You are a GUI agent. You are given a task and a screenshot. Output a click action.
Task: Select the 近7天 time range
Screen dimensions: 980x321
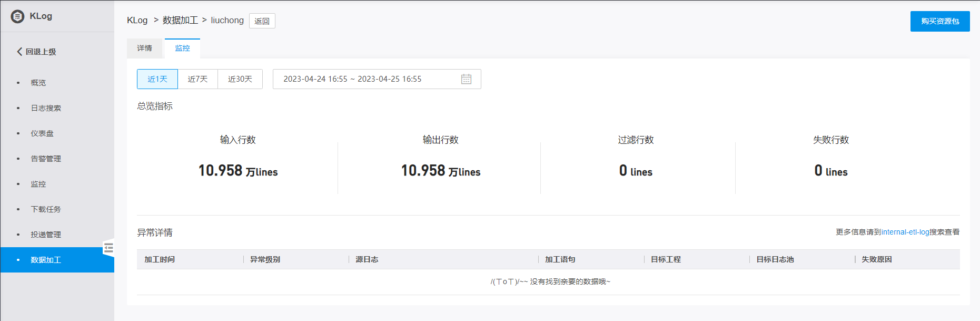click(197, 79)
